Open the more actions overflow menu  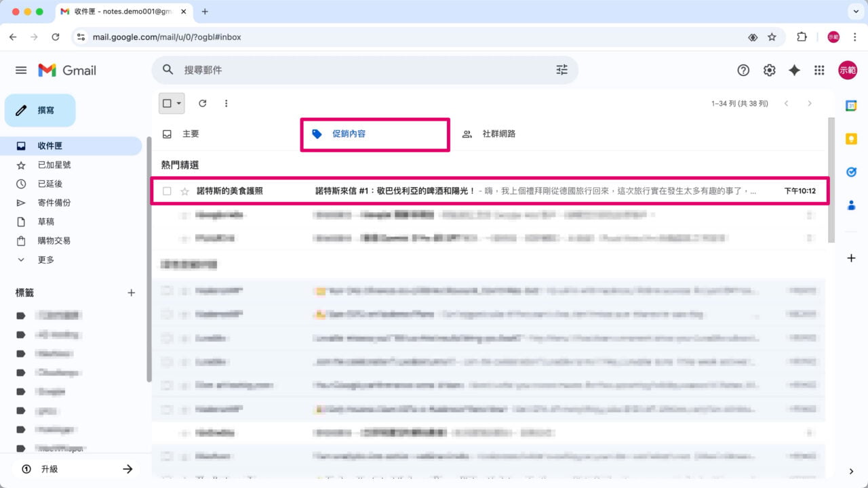coord(226,103)
